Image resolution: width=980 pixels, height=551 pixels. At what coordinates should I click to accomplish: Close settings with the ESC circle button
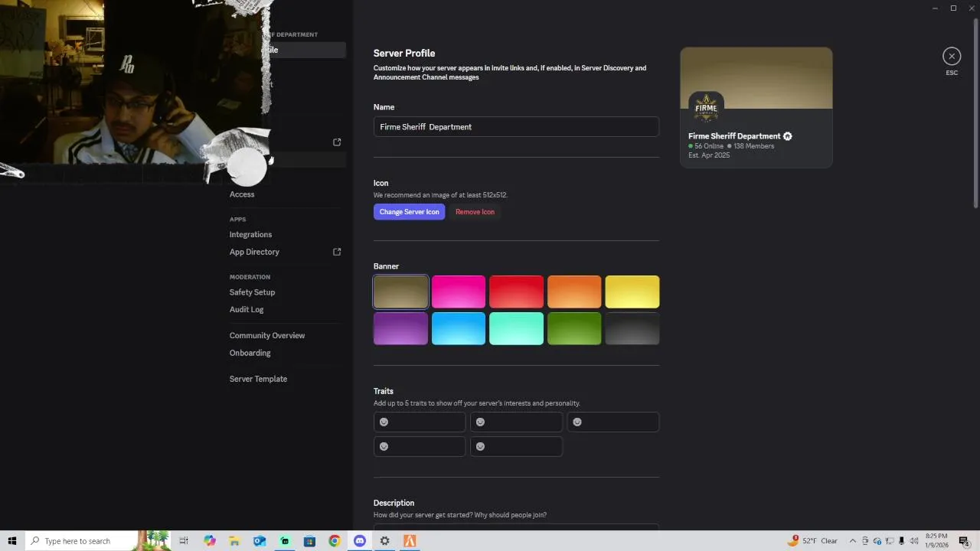tap(952, 56)
